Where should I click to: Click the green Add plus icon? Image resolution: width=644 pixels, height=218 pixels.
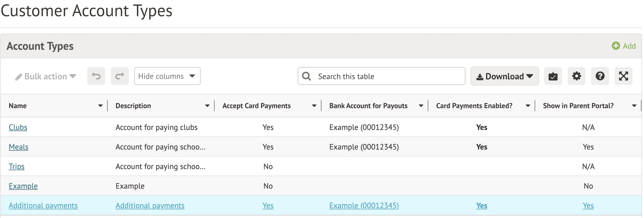pyautogui.click(x=616, y=46)
